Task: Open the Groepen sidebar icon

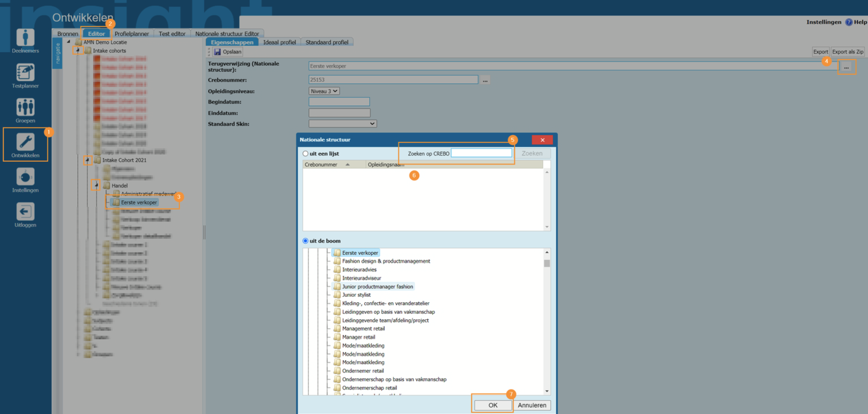Action: 25,107
